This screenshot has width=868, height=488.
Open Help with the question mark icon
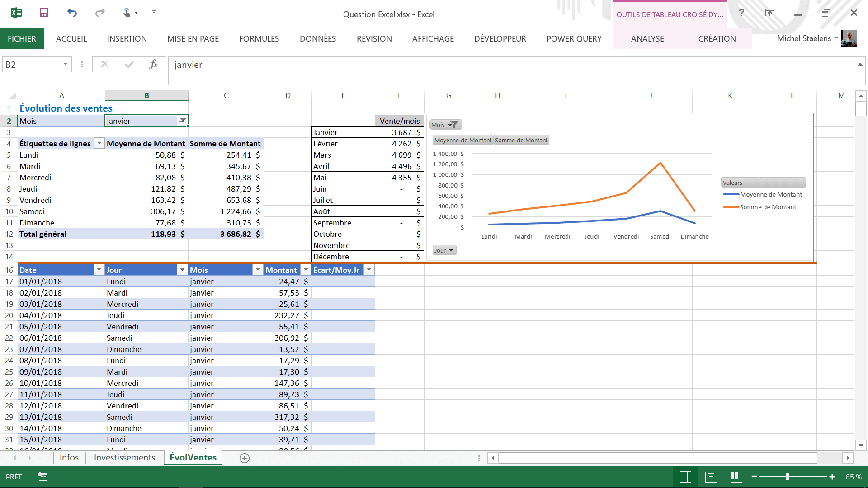coord(741,13)
